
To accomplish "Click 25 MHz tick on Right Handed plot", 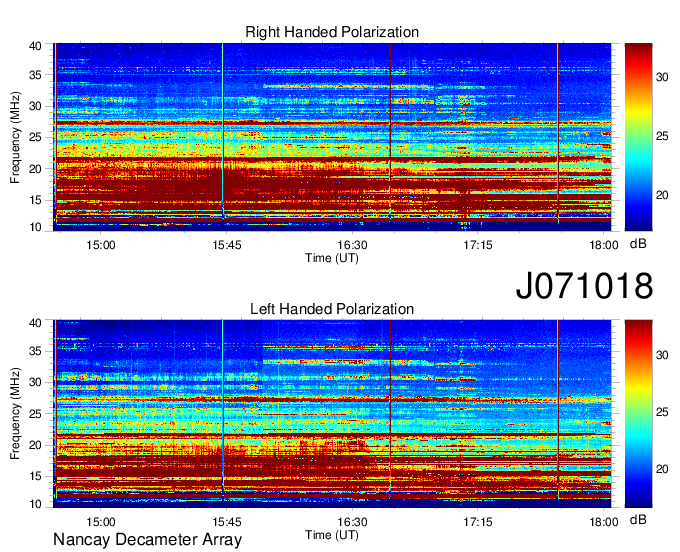I will (35, 137).
